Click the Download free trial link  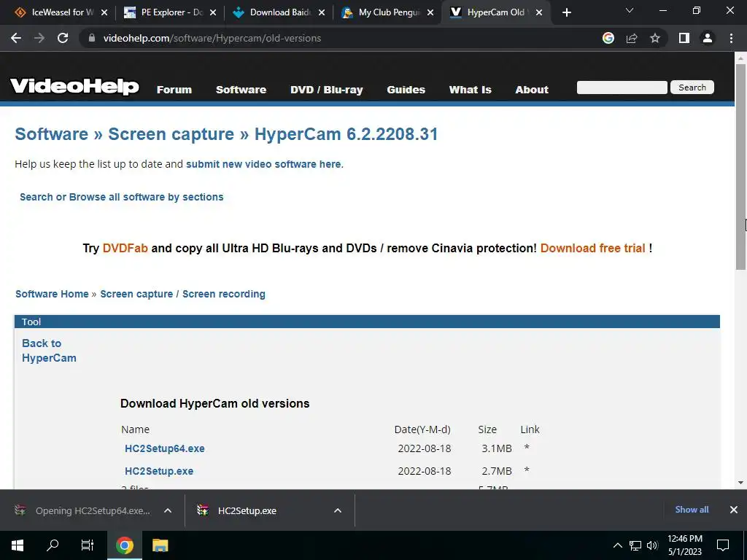[592, 248]
